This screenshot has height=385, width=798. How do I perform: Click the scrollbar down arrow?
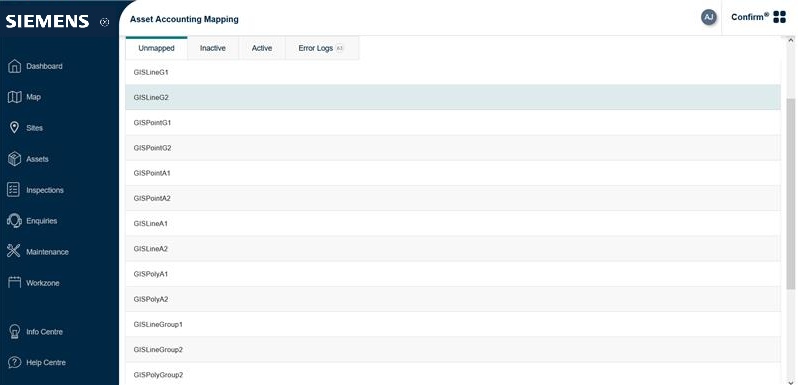coord(790,381)
